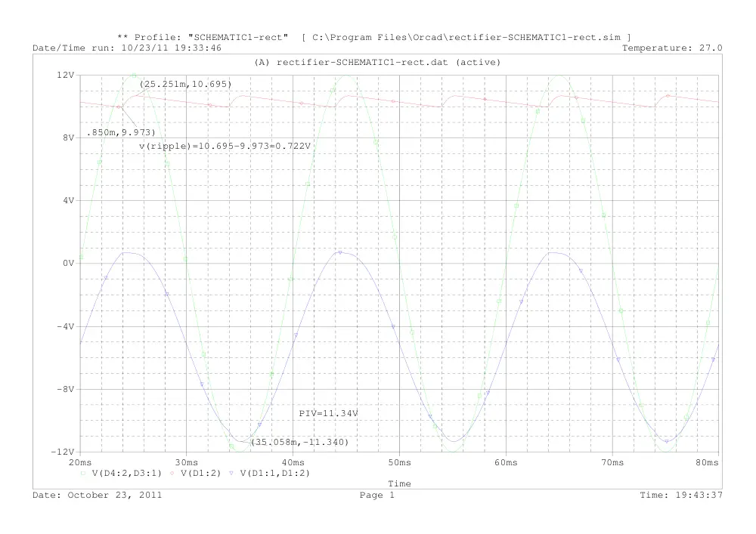The height and width of the screenshot is (534, 756).
Task: Click the red V(D1:2) legend marker
Action: click(172, 474)
